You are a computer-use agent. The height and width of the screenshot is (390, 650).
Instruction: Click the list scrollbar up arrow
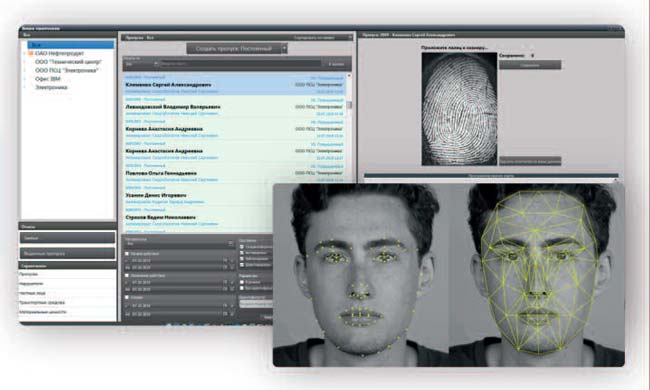point(349,76)
